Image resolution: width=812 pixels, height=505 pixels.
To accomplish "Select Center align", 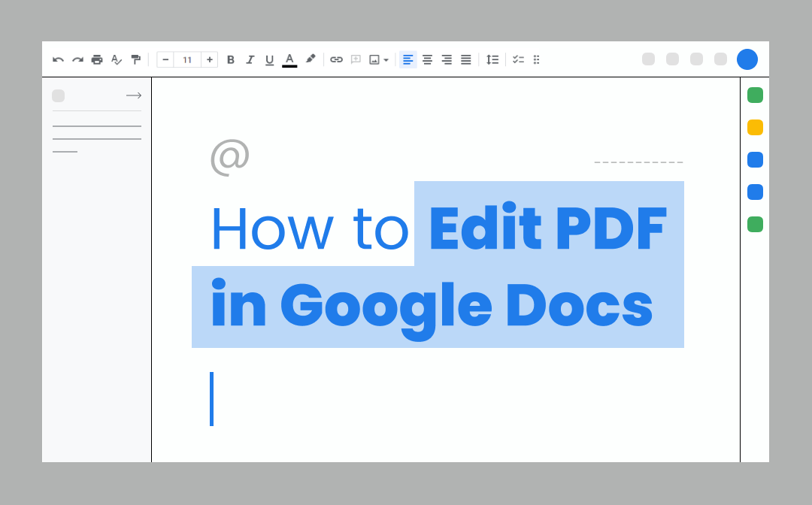I will click(427, 60).
